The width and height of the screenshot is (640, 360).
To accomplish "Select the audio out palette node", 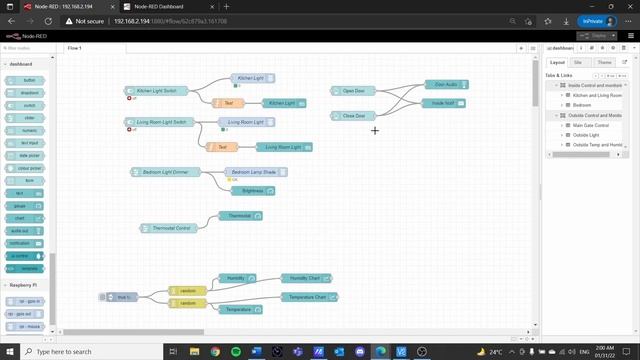I will (x=25, y=231).
